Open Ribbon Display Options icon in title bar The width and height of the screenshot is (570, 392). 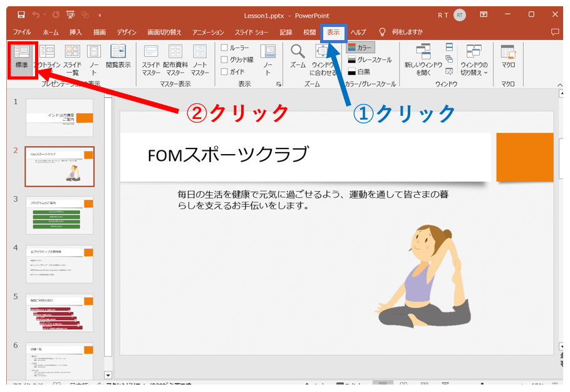pyautogui.click(x=484, y=14)
